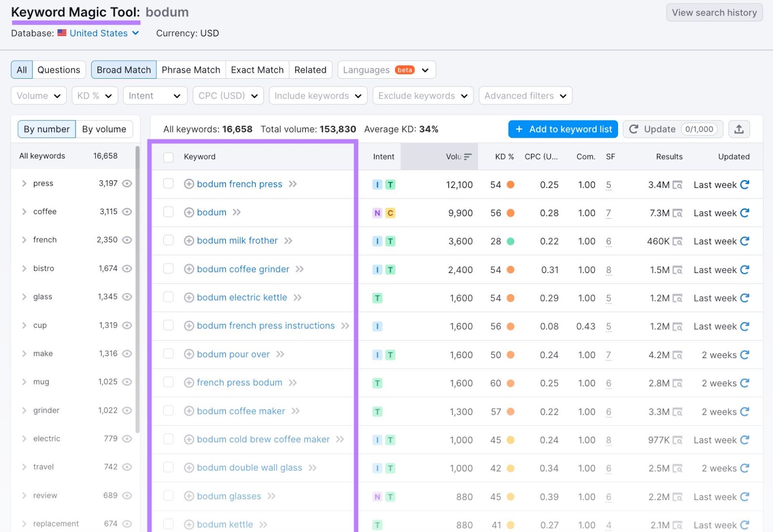Refresh the bodum french press row

tap(744, 185)
